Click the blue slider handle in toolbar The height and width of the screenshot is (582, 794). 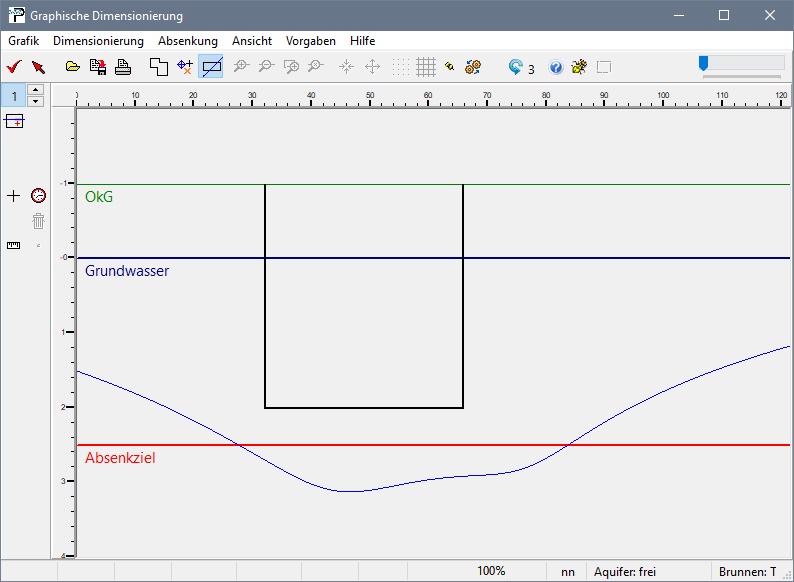point(703,63)
